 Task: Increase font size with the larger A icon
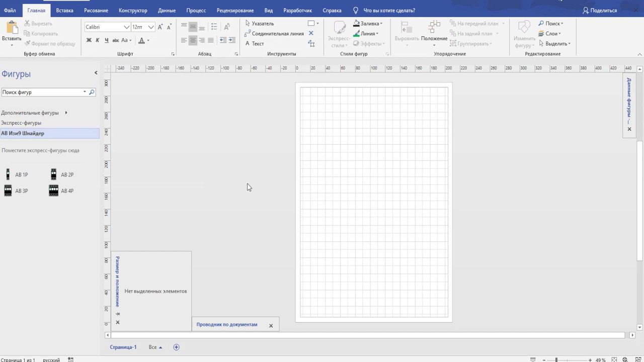(160, 27)
